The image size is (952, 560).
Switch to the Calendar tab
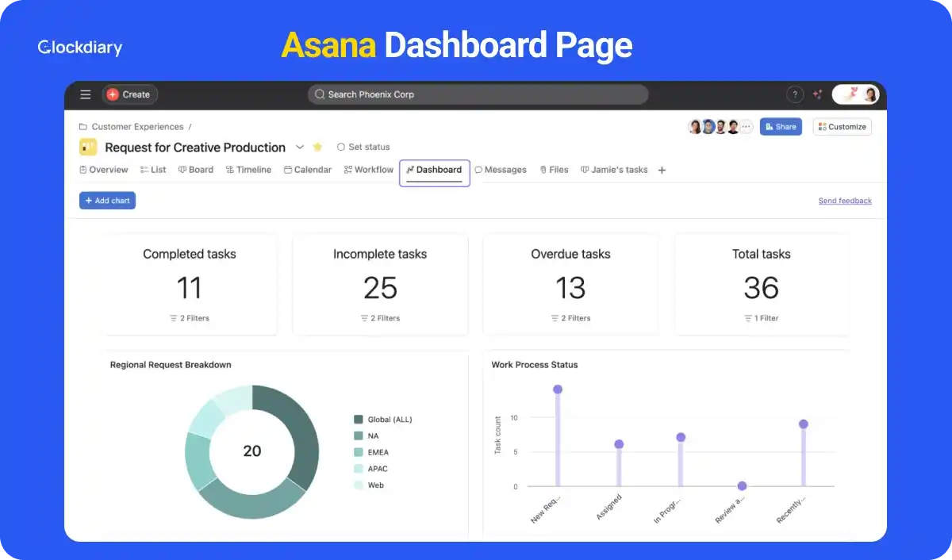click(308, 170)
